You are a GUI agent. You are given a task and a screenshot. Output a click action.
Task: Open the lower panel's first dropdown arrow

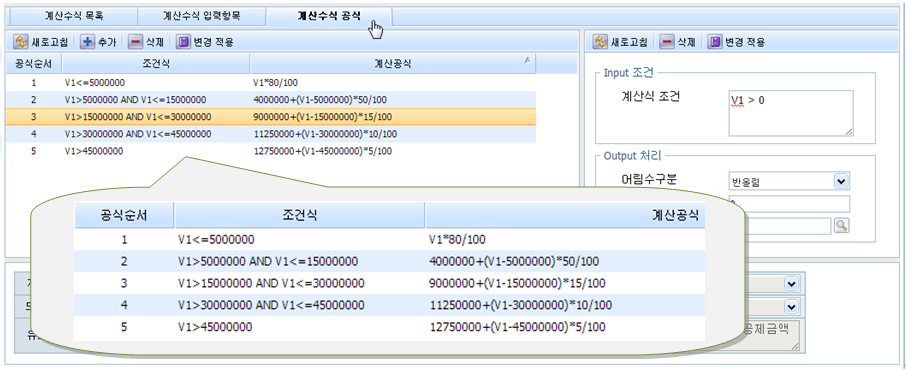click(x=791, y=284)
